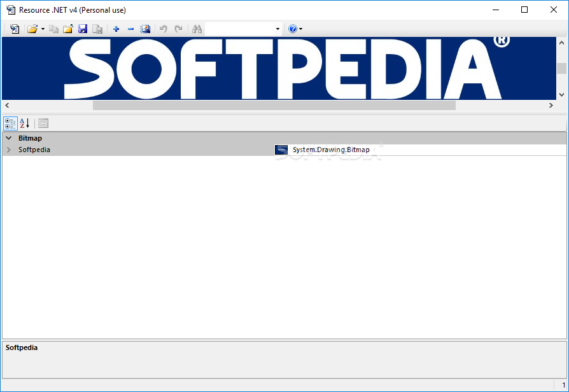Click the down arrow of image vertical scrollbar
This screenshot has width=569, height=392.
tap(562, 95)
